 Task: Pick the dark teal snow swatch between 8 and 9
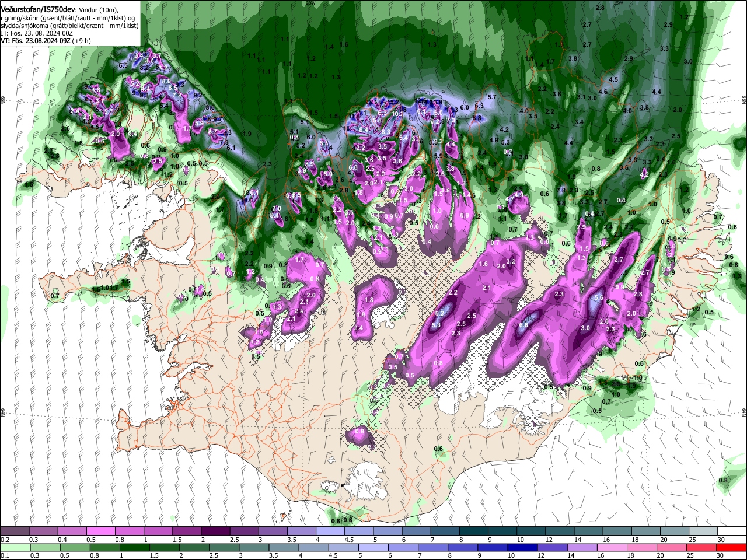pyautogui.click(x=473, y=531)
